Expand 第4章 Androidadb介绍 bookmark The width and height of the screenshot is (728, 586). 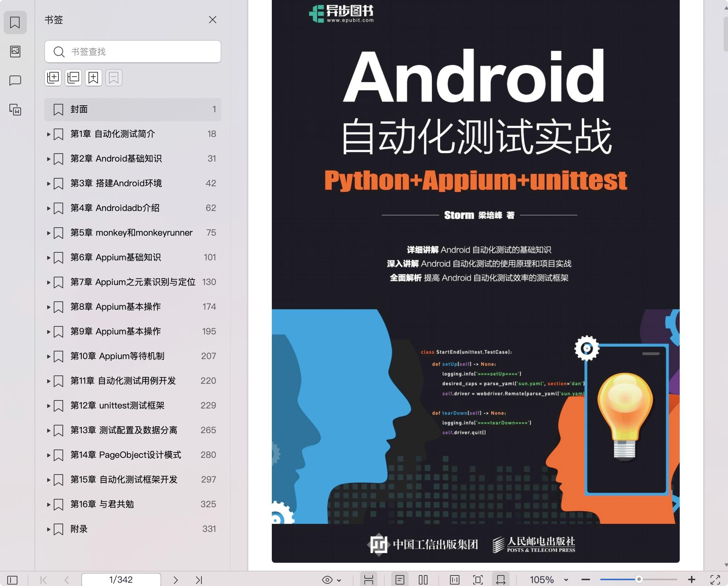pyautogui.click(x=48, y=208)
